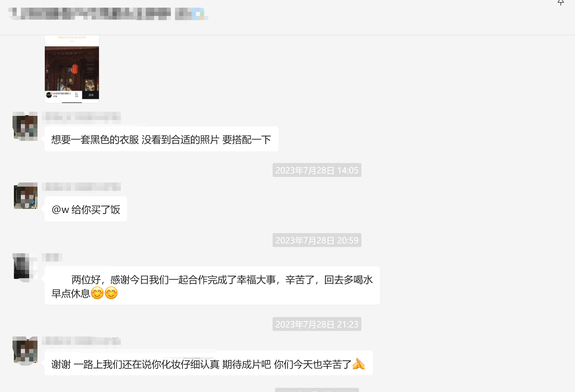
Task: Click blurred sender name above black clothes message
Action: (x=81, y=117)
